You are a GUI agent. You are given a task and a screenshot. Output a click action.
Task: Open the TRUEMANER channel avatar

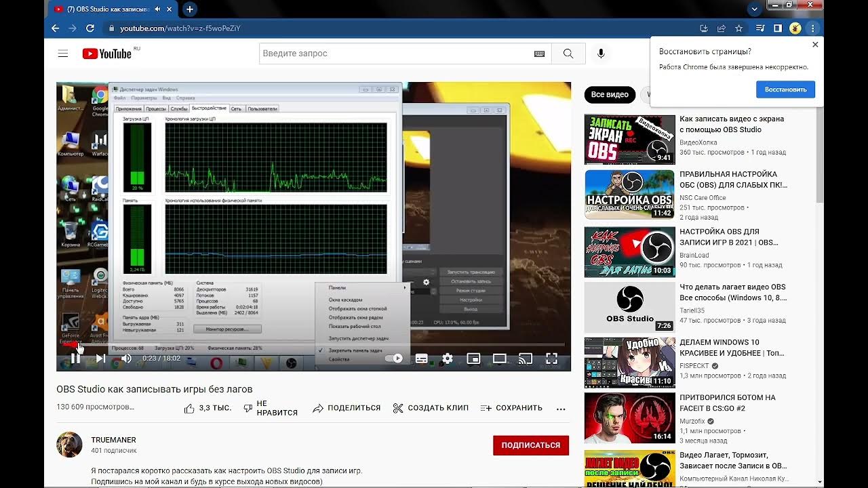pyautogui.click(x=69, y=445)
